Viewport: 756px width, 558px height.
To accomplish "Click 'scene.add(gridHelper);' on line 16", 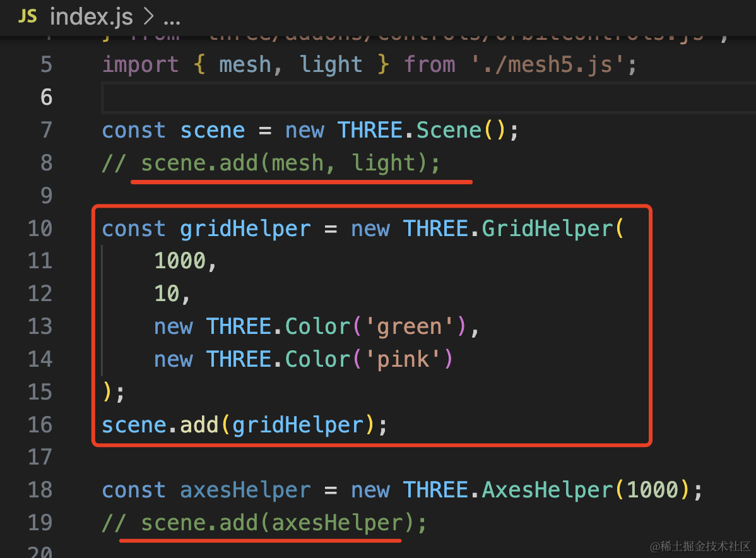I will (244, 425).
